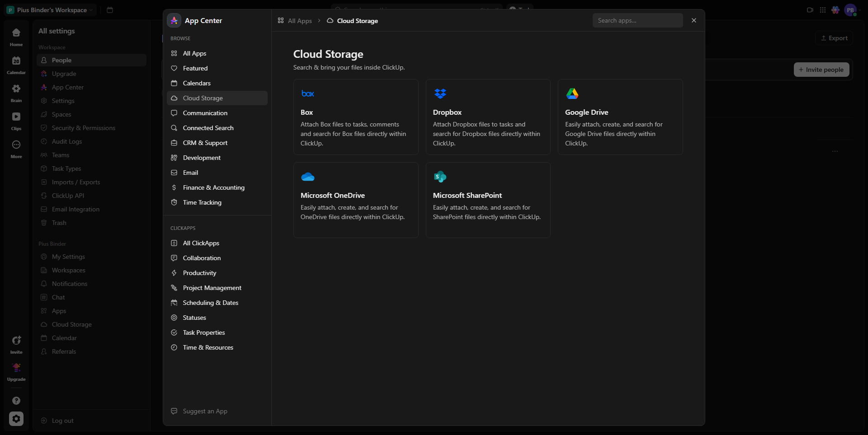868x435 pixels.
Task: Open the help question mark icon
Action: tap(16, 401)
